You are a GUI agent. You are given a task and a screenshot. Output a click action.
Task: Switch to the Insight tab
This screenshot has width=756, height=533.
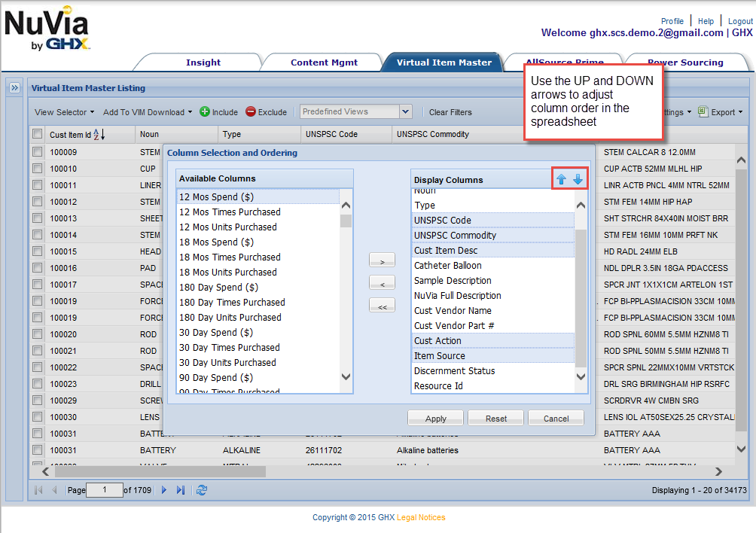click(x=203, y=62)
